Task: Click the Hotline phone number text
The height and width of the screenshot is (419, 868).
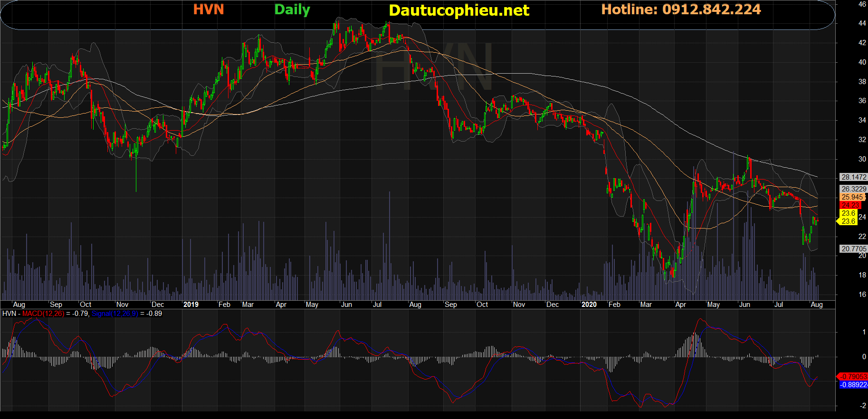Action: click(x=681, y=10)
